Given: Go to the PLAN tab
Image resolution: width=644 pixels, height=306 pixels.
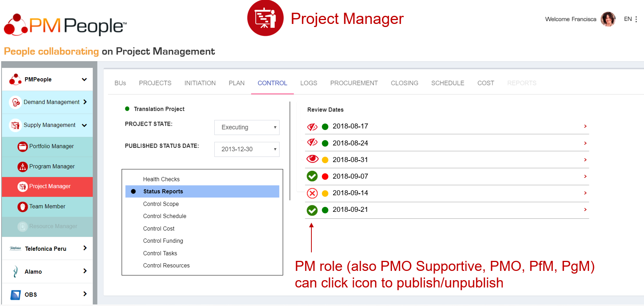Looking at the screenshot, I should 237,83.
